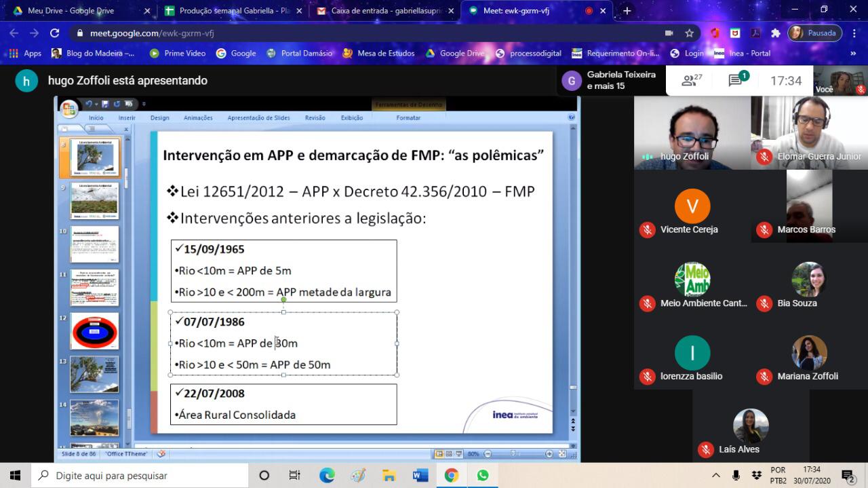
Task: Expand hidden bookmarks overflow chevron
Action: [852, 53]
